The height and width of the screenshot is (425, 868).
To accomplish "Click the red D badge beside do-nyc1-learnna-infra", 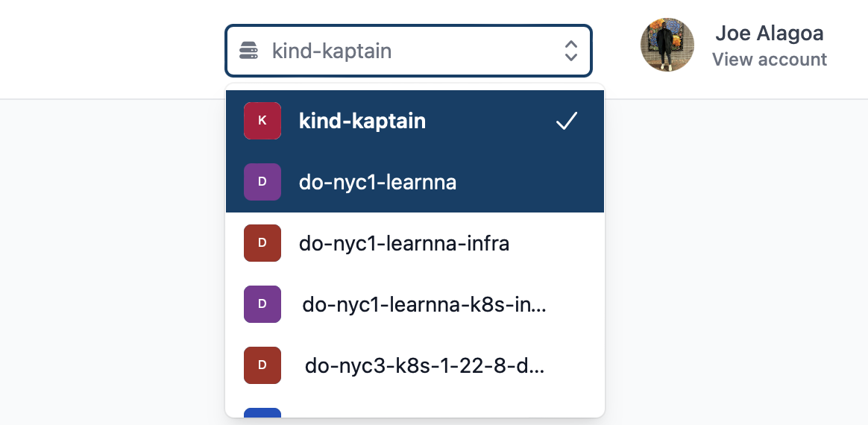I will point(262,243).
